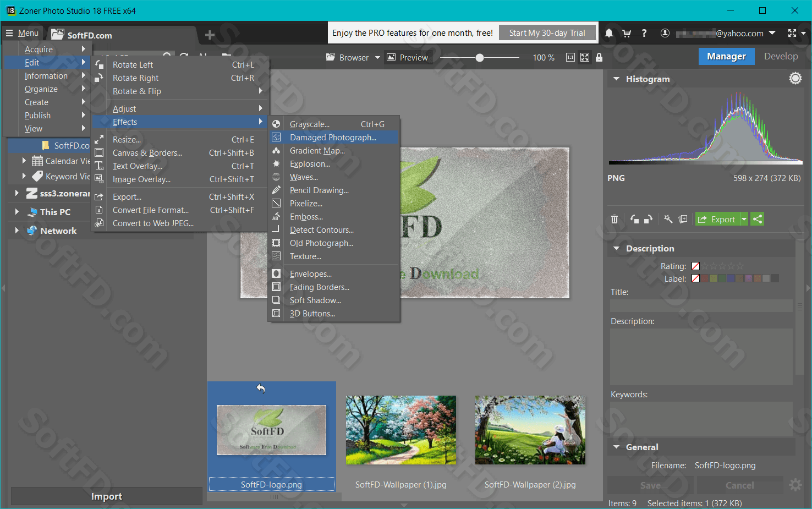
Task: Choose Pencil Drawing effect
Action: (x=334, y=190)
